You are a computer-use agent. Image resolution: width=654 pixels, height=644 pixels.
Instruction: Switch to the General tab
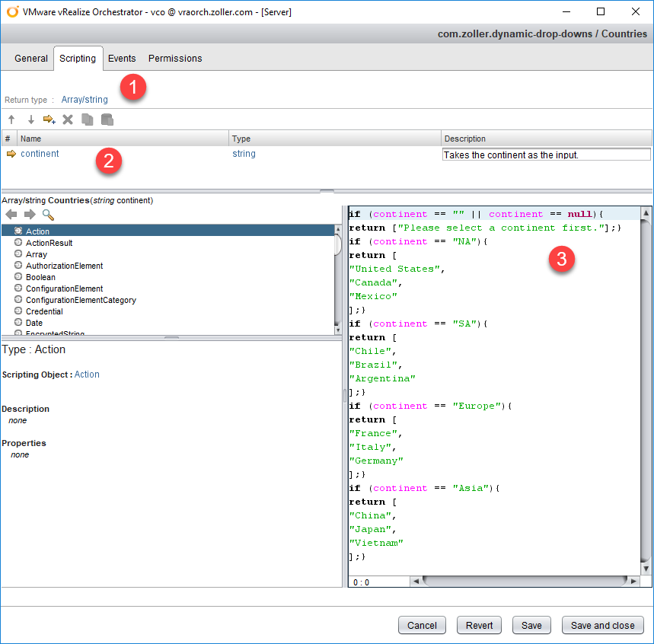(31, 59)
